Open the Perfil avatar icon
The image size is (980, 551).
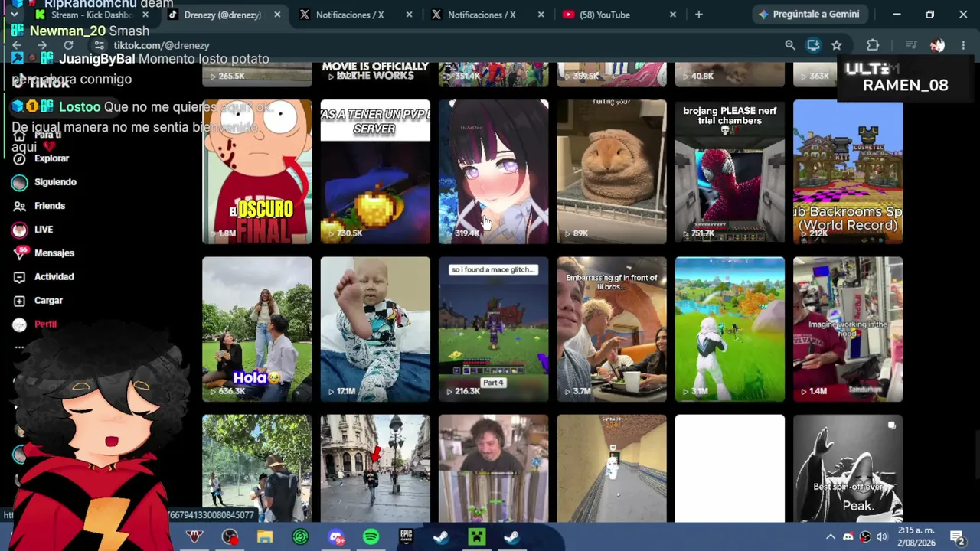click(19, 324)
